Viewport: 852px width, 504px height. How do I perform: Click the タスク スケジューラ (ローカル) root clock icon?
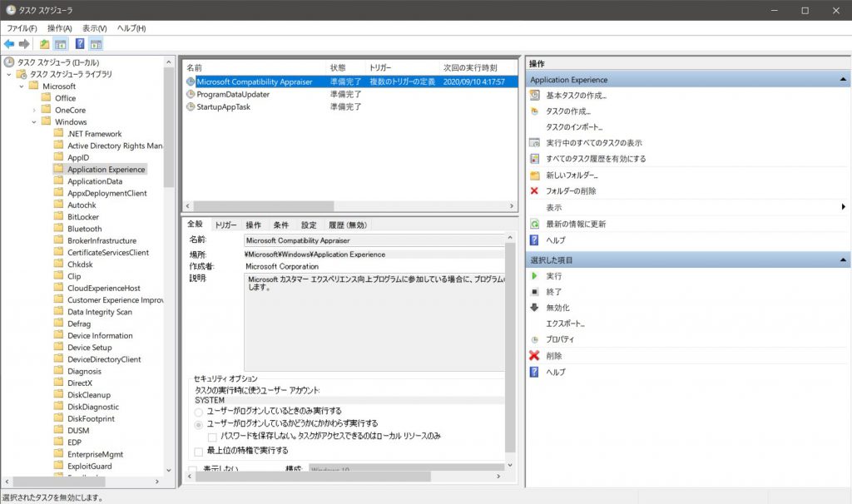tap(9, 62)
